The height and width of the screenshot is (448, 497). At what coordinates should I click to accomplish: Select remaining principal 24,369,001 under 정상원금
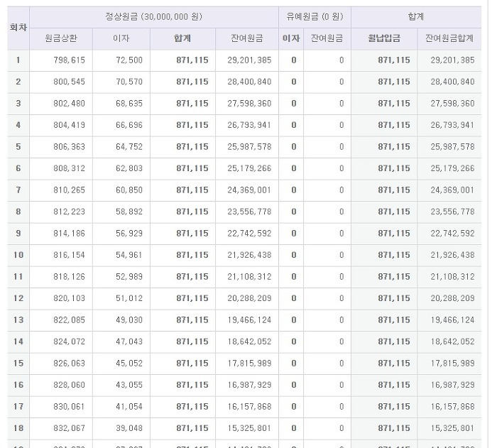coord(249,190)
